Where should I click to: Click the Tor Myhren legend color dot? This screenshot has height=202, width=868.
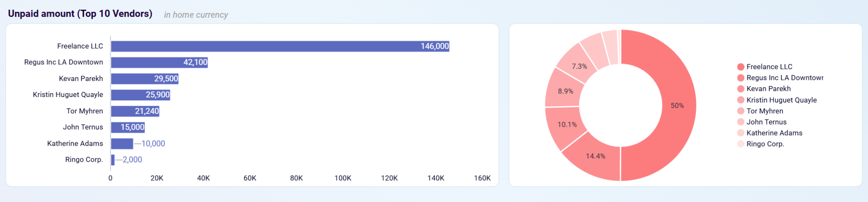click(x=740, y=111)
